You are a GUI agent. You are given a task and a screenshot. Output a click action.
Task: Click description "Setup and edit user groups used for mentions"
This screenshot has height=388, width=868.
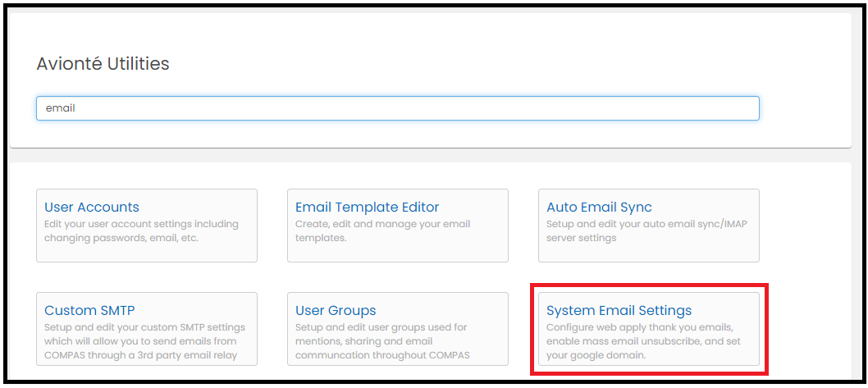point(382,341)
